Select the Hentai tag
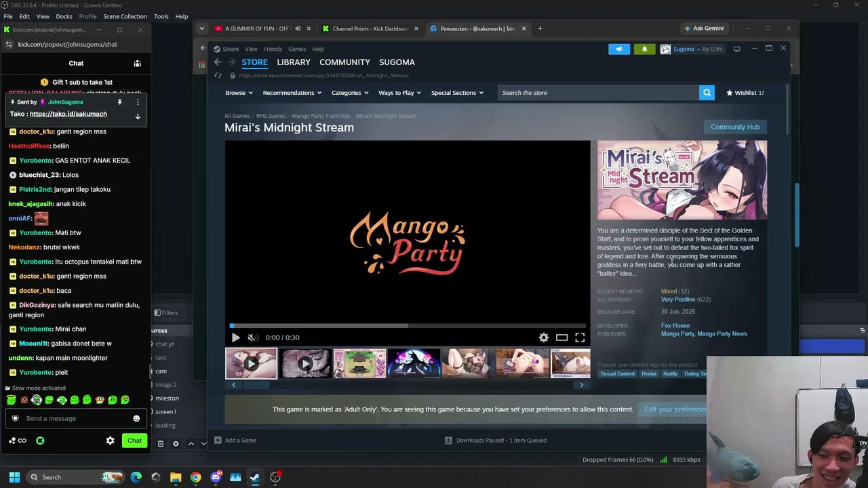This screenshot has width=868, height=488. pyautogui.click(x=649, y=374)
